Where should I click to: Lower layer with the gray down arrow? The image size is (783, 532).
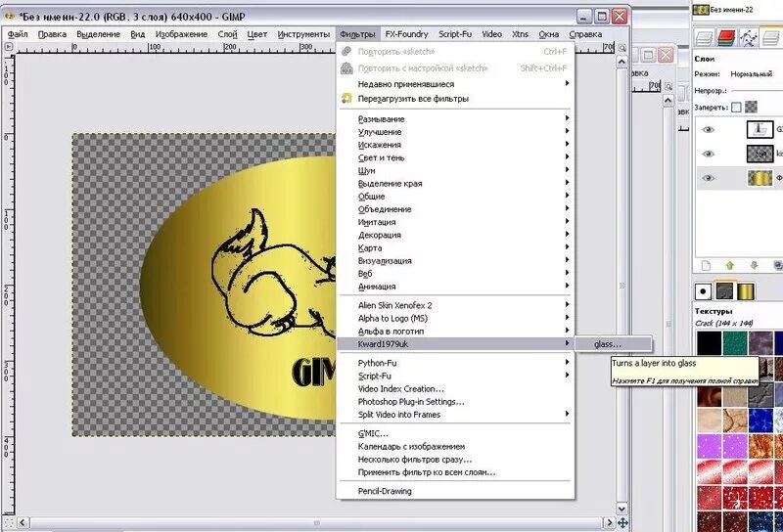(754, 265)
